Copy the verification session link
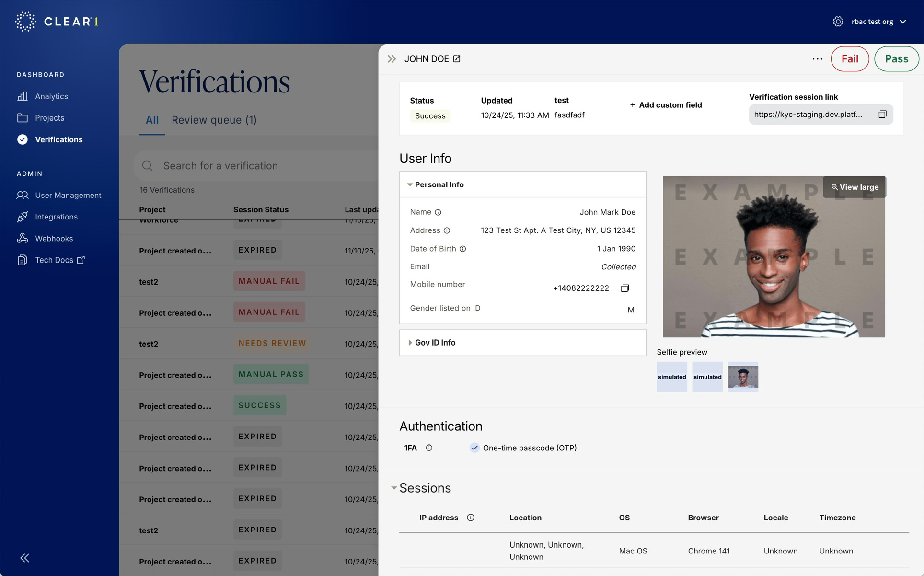This screenshot has width=924, height=576. 883,114
